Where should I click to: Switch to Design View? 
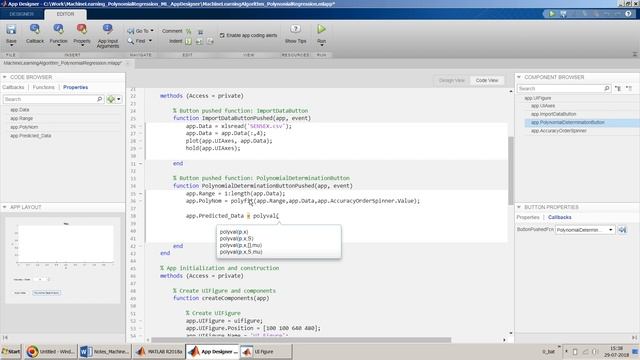[452, 80]
